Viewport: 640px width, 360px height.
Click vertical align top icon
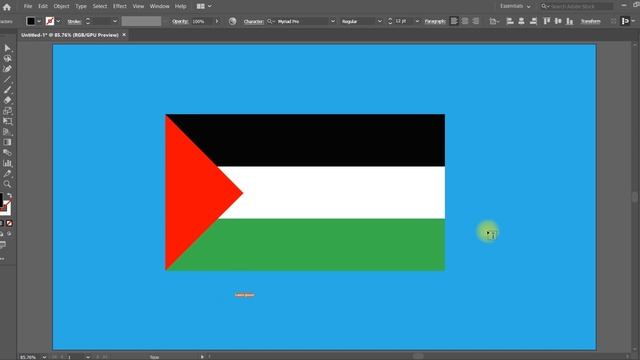coord(546,21)
